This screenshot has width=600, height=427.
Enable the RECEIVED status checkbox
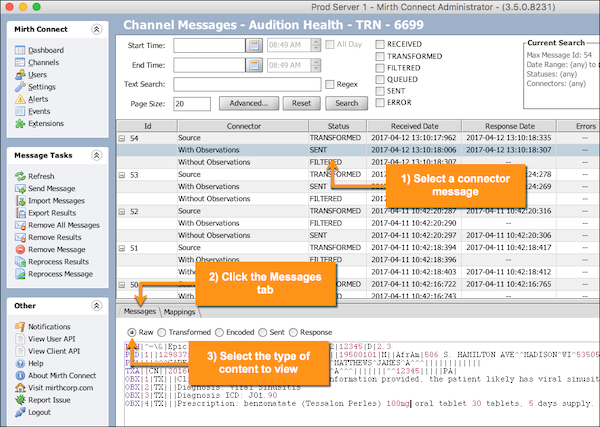click(x=380, y=43)
